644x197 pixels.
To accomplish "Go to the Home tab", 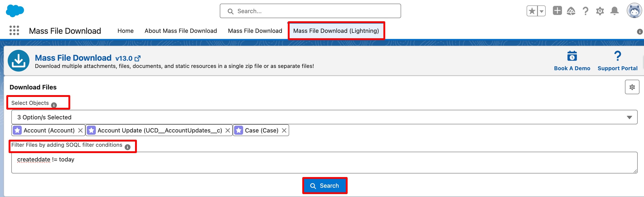I will click(126, 31).
